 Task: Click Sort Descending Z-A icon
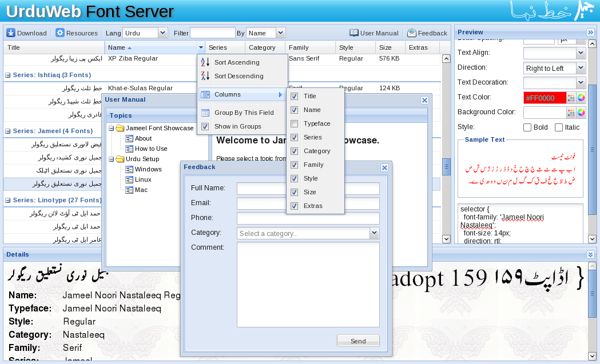pos(205,75)
